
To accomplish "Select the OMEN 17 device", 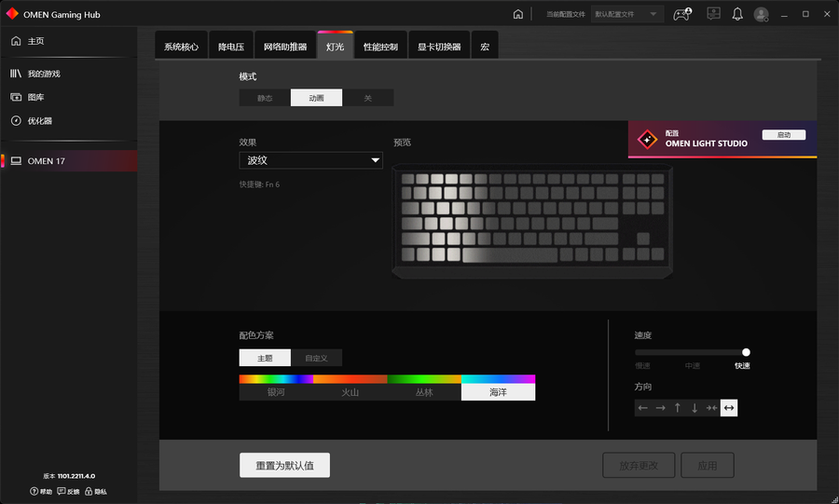I will (68, 161).
